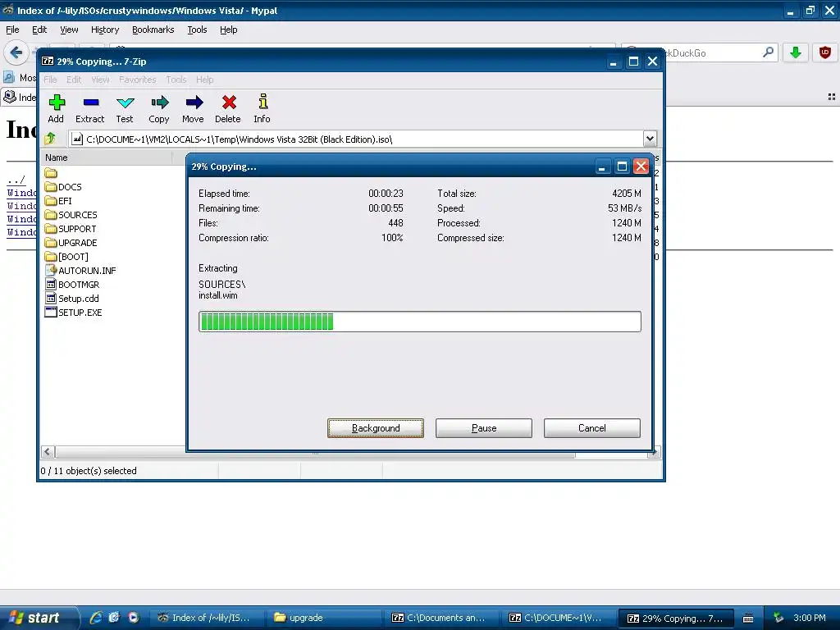The height and width of the screenshot is (630, 840).
Task: Open the Mypal Bookmarks menu
Action: 153,30
